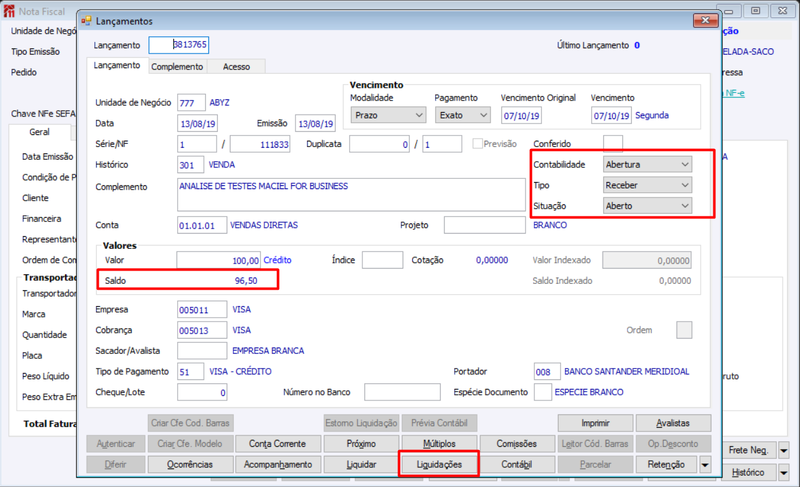Click the Múltiplos button
The height and width of the screenshot is (487, 800).
[439, 444]
